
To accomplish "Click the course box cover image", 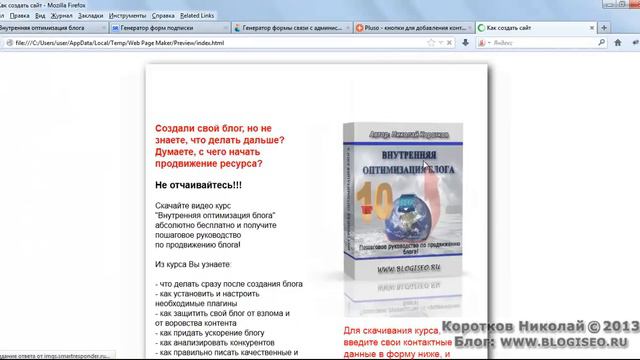I will point(403,201).
